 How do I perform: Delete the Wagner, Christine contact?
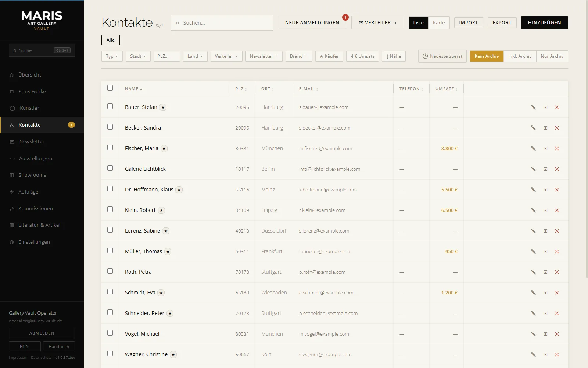click(557, 355)
